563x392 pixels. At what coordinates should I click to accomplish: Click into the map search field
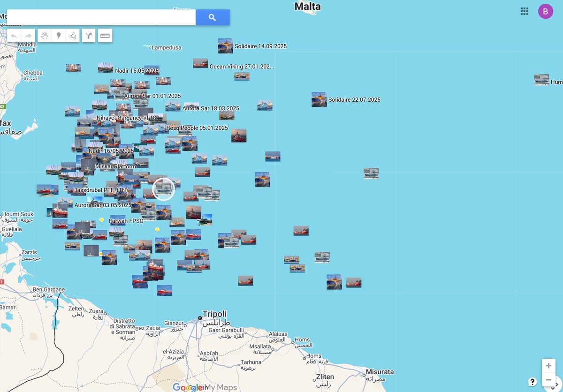101,17
